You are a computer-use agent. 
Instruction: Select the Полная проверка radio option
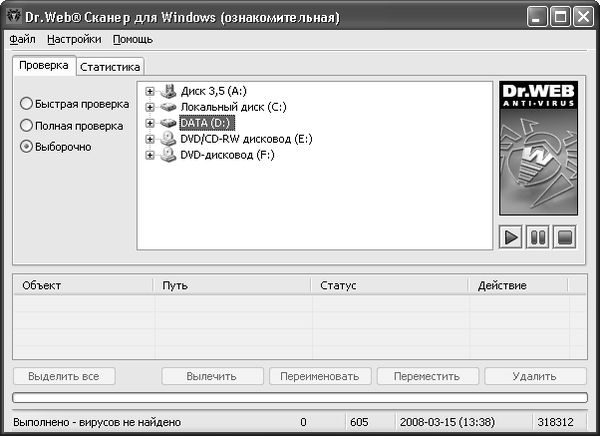point(26,125)
